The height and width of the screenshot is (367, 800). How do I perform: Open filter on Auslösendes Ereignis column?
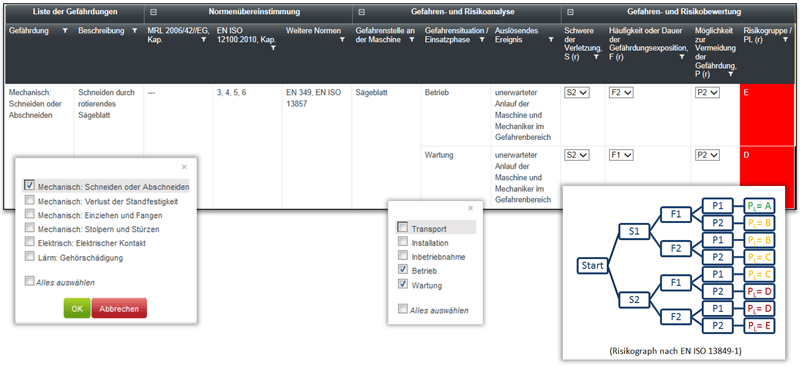point(551,39)
